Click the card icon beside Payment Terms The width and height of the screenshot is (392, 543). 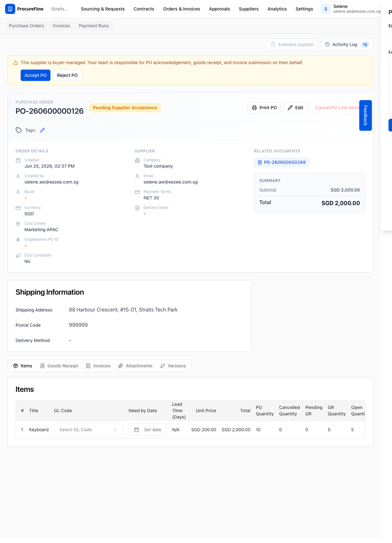coord(137,192)
